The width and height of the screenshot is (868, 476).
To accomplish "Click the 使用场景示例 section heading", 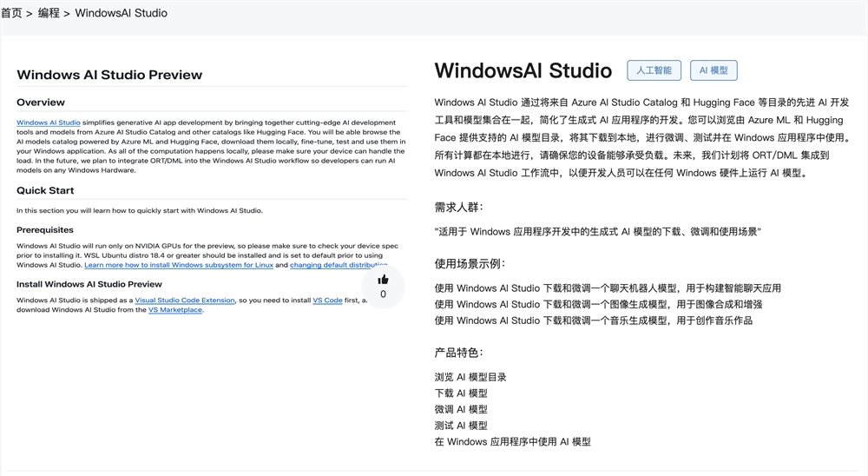I will [470, 264].
